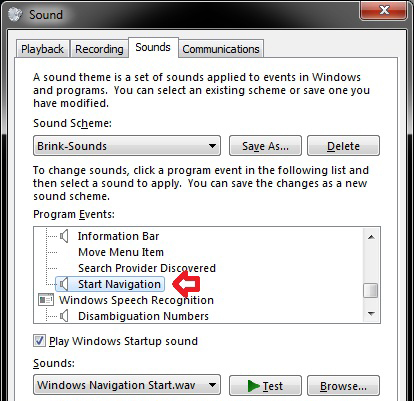Close the Sound dialog window
Image resolution: width=414 pixels, height=401 pixels.
click(x=384, y=10)
